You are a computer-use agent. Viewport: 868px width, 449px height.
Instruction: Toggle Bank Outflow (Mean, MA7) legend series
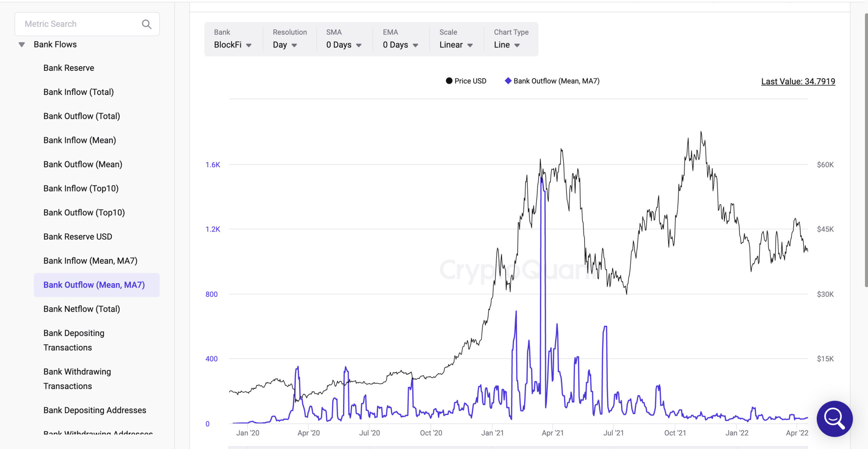552,81
